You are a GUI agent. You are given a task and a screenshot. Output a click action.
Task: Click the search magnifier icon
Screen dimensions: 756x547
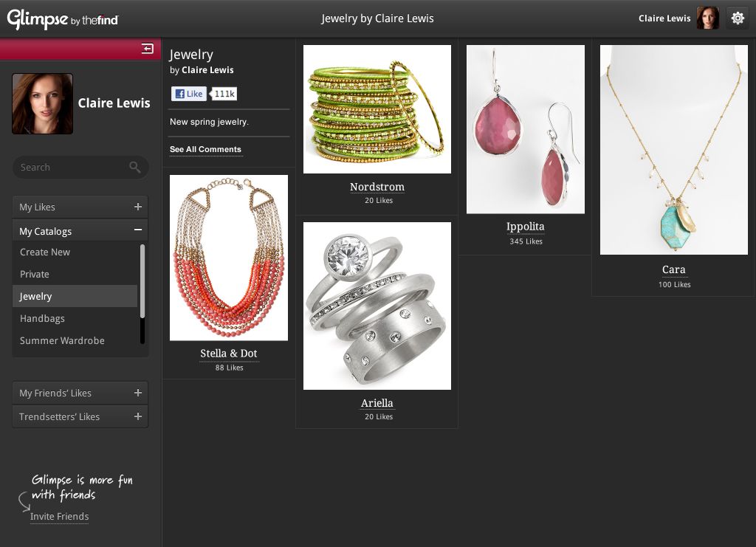pyautogui.click(x=135, y=168)
